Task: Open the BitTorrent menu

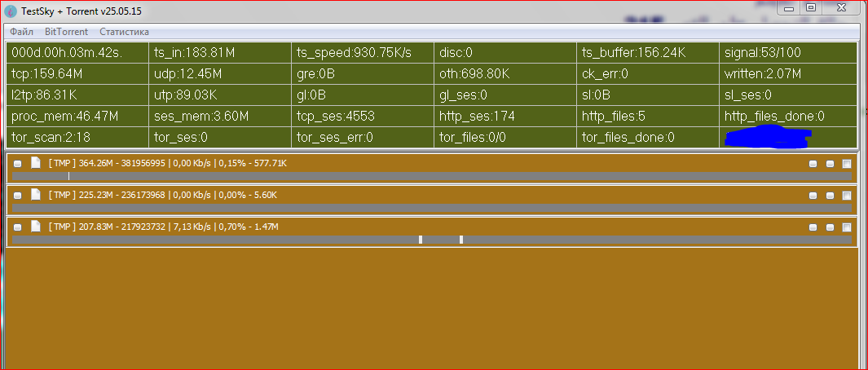Action: click(66, 32)
